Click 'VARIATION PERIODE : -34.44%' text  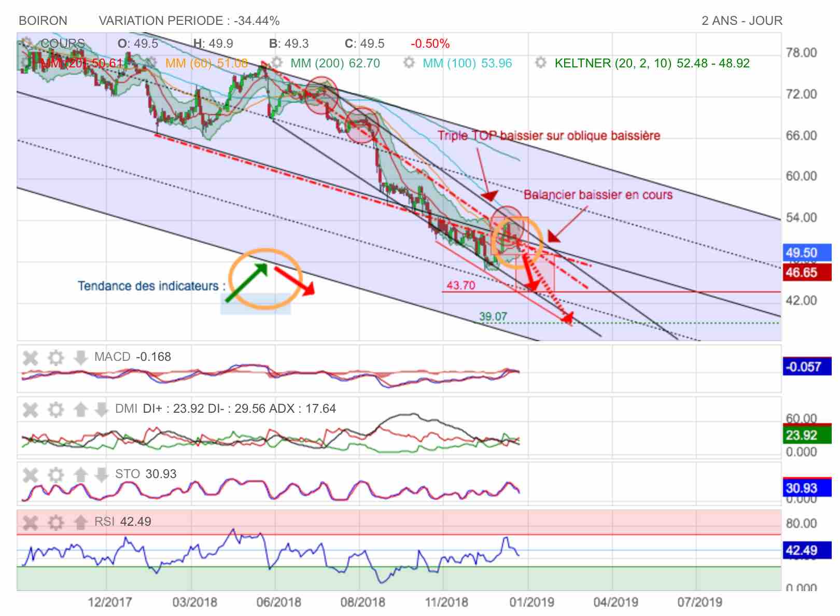(x=189, y=21)
